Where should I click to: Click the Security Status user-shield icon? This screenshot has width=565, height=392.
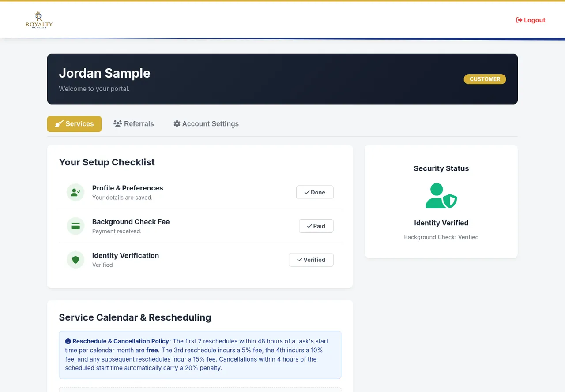pyautogui.click(x=441, y=196)
